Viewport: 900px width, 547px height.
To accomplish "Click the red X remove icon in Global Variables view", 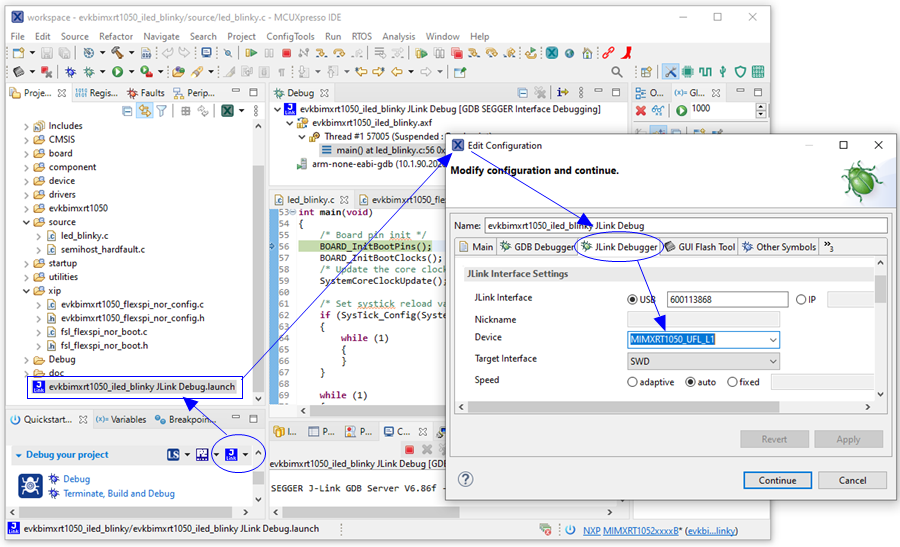I will 641,110.
